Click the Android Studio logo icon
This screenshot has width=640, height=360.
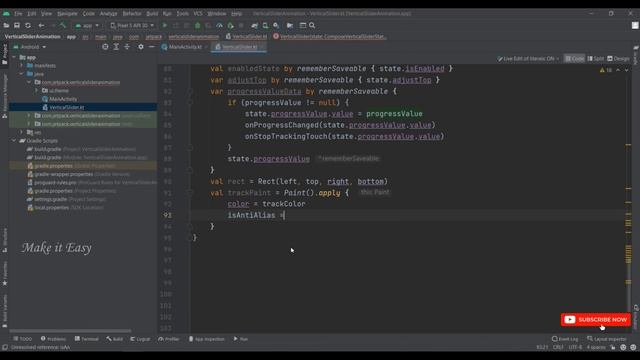[x=6, y=13]
